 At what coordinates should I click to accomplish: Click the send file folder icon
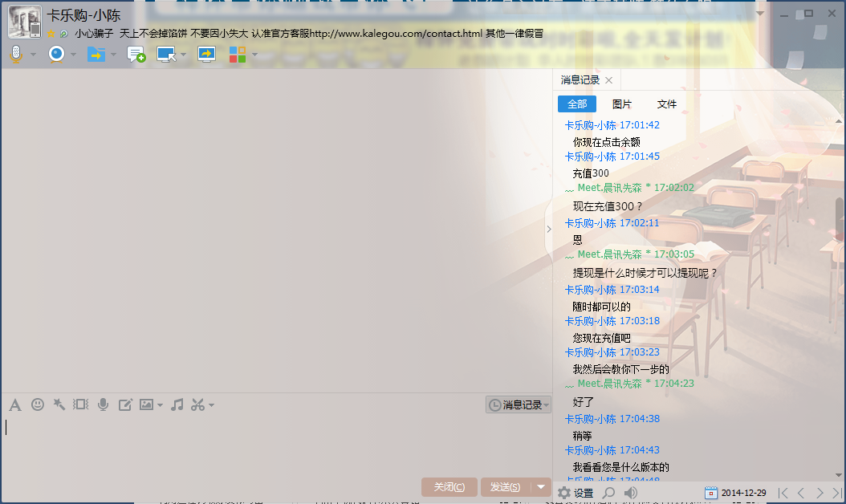[x=96, y=54]
